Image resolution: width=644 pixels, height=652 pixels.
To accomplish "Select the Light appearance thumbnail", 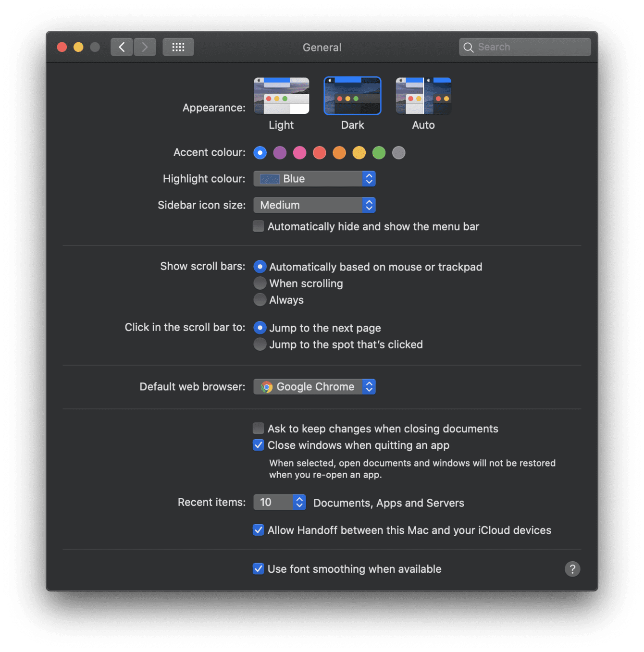I will (x=281, y=96).
